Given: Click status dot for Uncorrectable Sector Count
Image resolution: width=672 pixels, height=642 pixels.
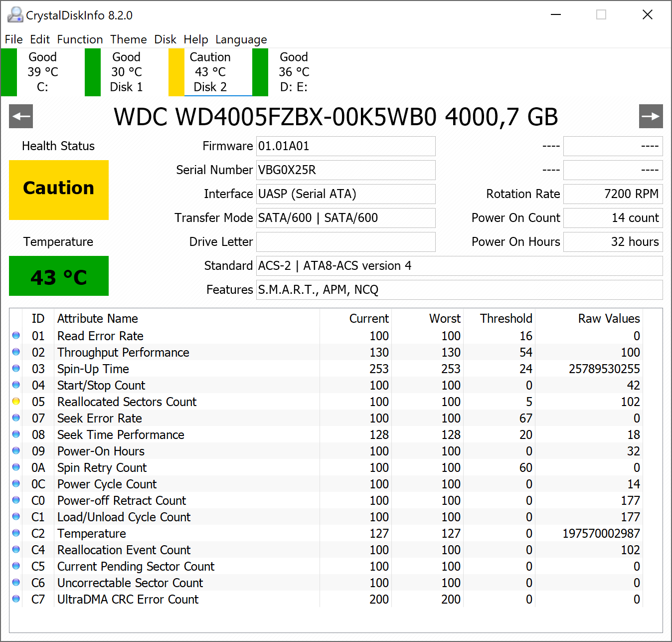Looking at the screenshot, I should (16, 583).
